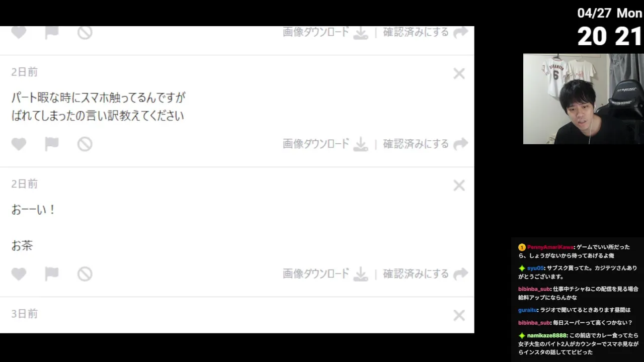
Task: Click heart icon under the お茶 message
Action: (19, 274)
